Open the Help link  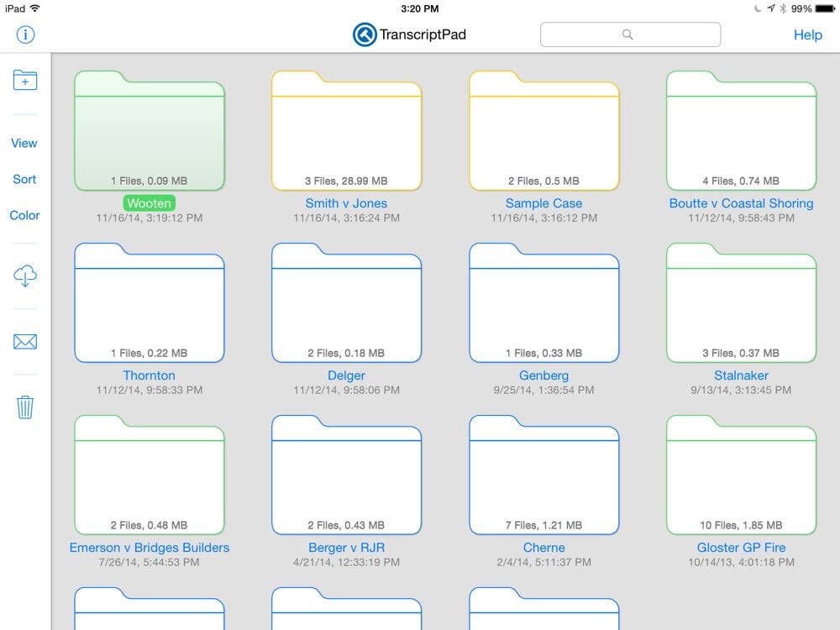pos(808,34)
